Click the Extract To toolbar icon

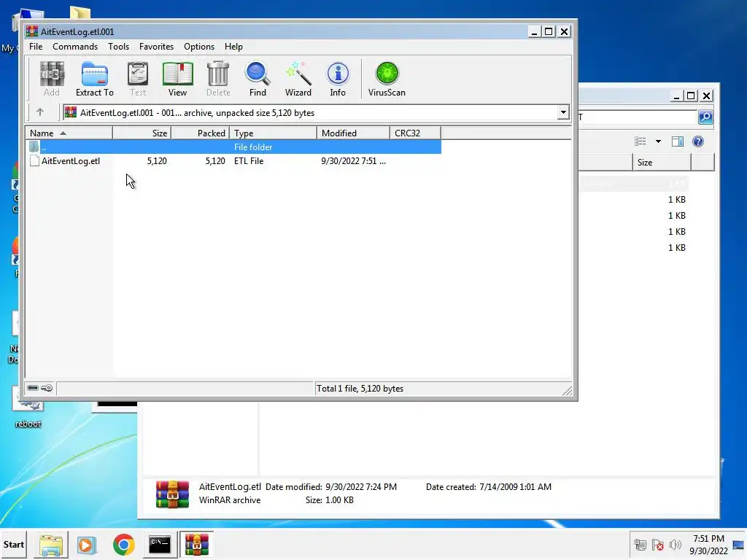click(x=94, y=79)
